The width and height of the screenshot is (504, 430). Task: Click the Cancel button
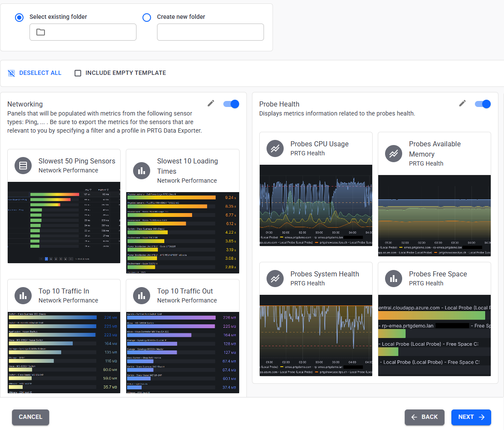tap(30, 417)
